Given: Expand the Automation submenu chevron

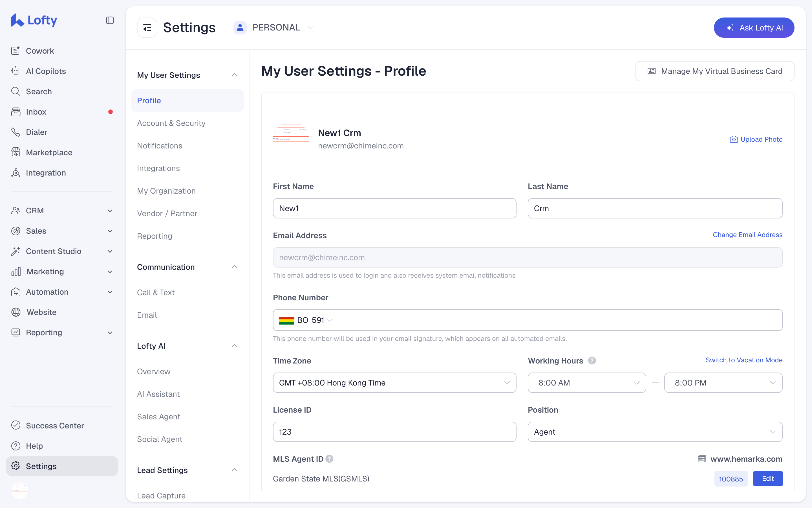Looking at the screenshot, I should pyautogui.click(x=110, y=292).
